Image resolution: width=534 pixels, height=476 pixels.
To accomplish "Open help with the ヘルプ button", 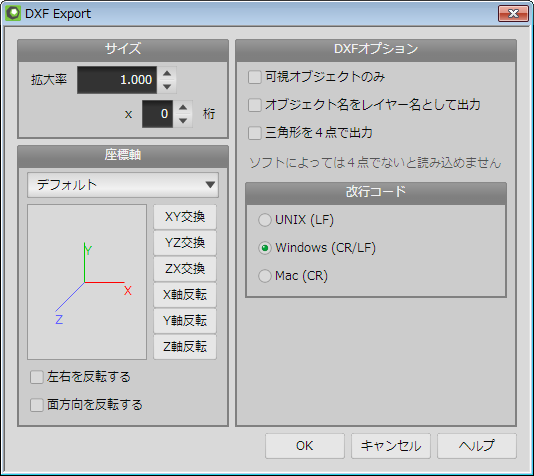I will pos(477,446).
